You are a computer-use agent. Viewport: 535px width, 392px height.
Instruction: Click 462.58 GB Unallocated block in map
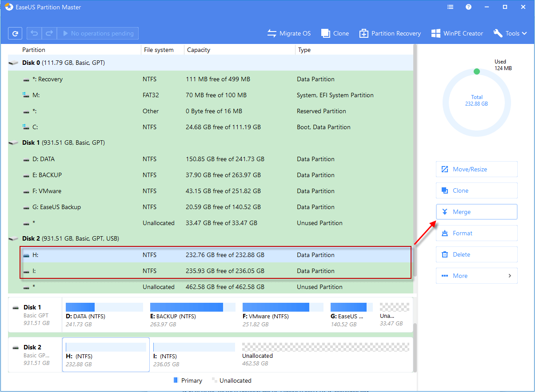click(325, 354)
